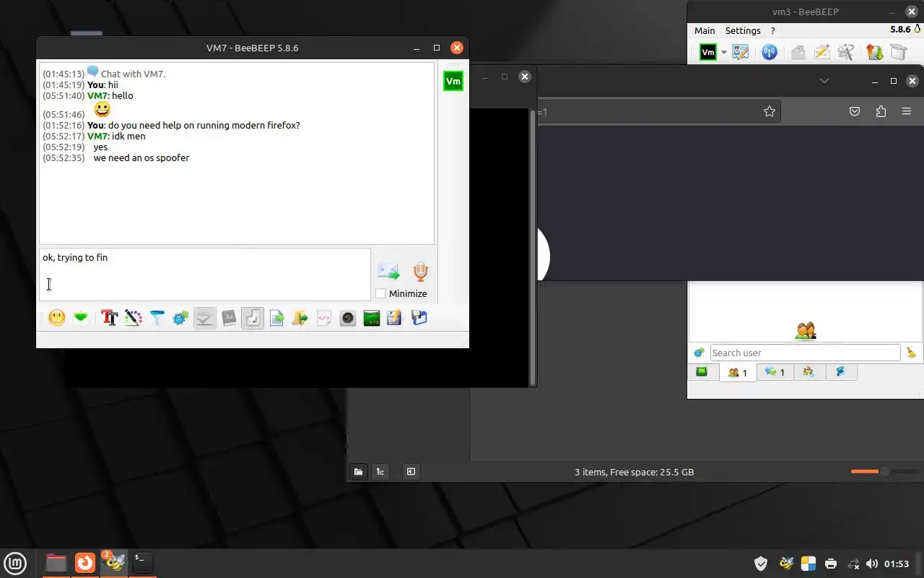Open file transfers up/down arrows icon
Viewport: 924px width, 578px height.
(x=874, y=52)
